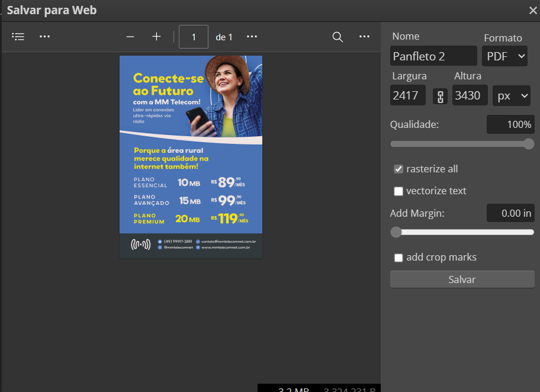
Task: Select the Altura value 3430
Action: point(470,95)
